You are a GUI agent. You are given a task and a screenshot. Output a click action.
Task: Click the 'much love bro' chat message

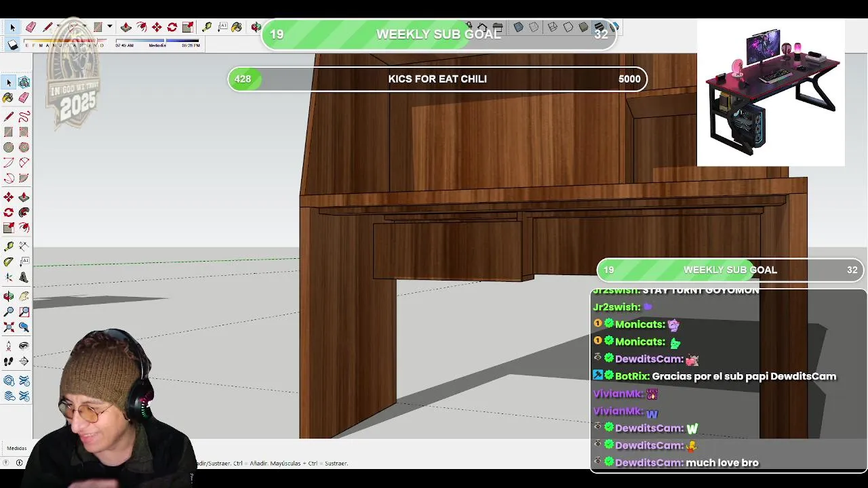pyautogui.click(x=722, y=463)
